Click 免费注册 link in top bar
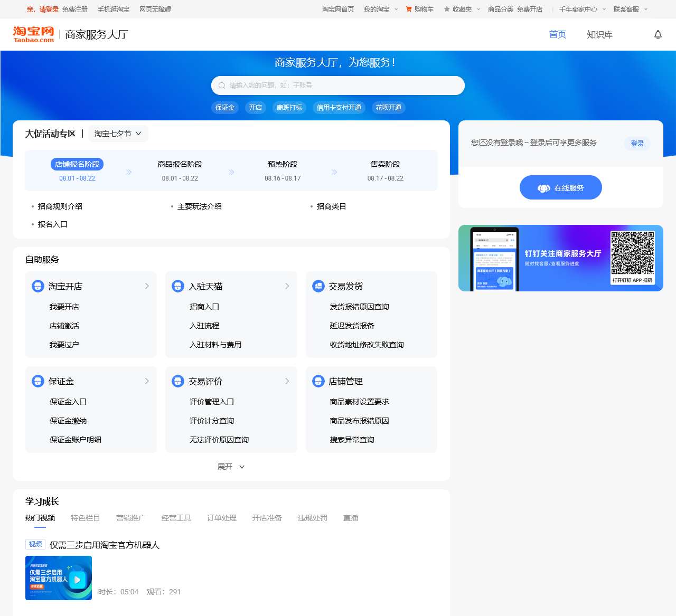 (x=75, y=9)
